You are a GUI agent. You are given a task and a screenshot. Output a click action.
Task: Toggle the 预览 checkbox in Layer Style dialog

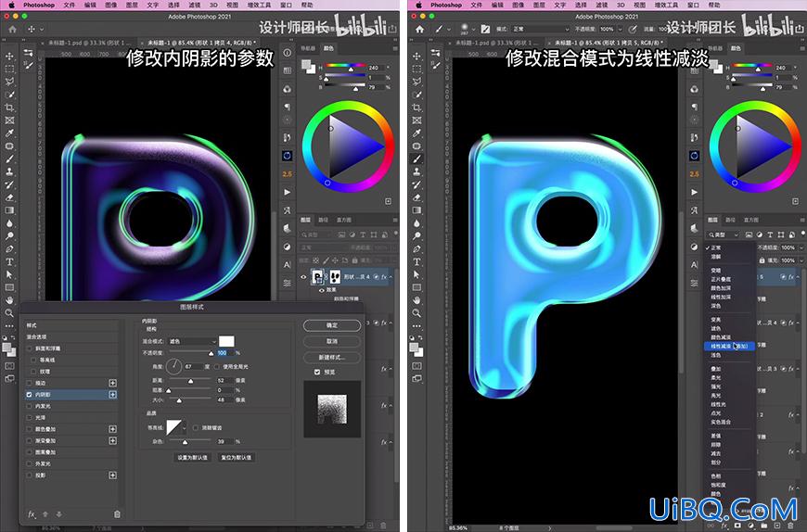[317, 372]
